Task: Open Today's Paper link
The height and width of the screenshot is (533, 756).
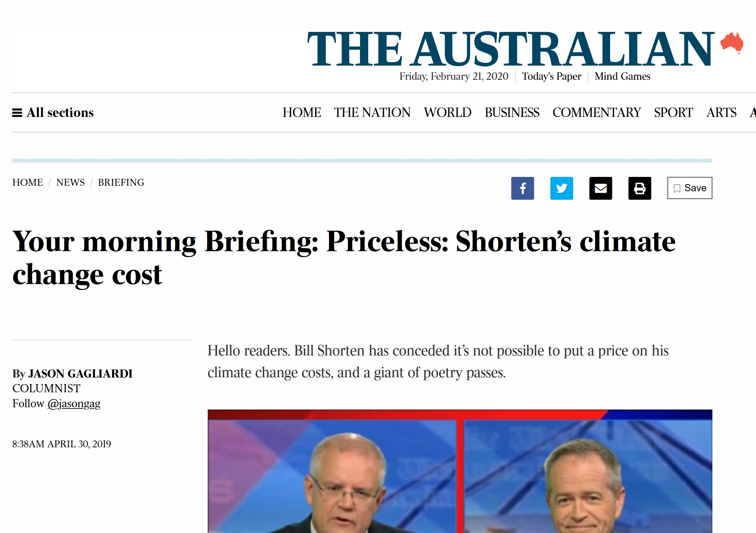Action: pyautogui.click(x=551, y=77)
